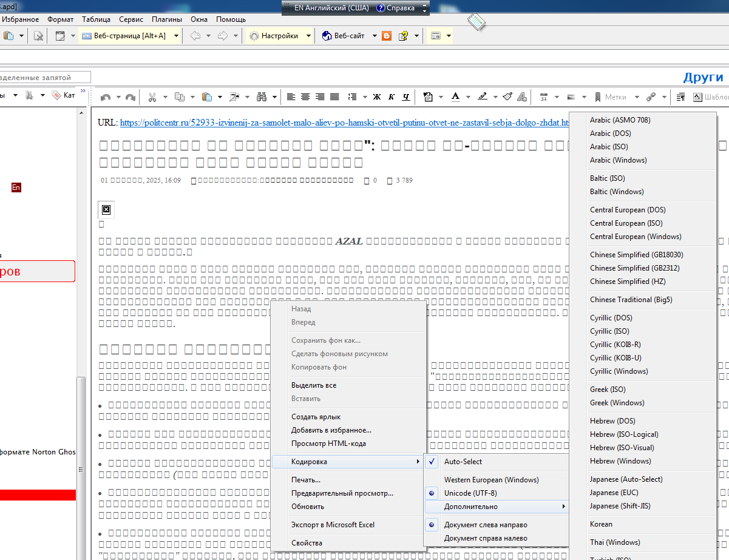The image size is (729, 560).
Task: Click the top toolbar clipboard paste icon
Action: point(8,36)
